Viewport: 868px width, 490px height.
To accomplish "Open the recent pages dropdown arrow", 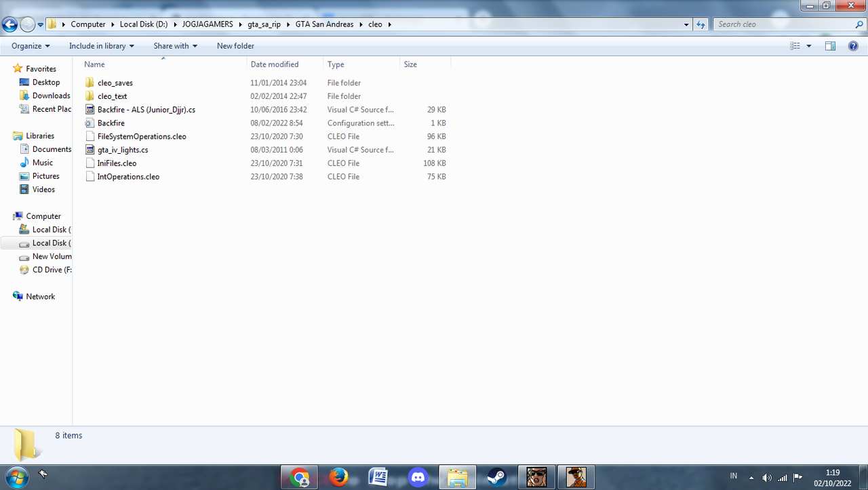I will tap(41, 25).
